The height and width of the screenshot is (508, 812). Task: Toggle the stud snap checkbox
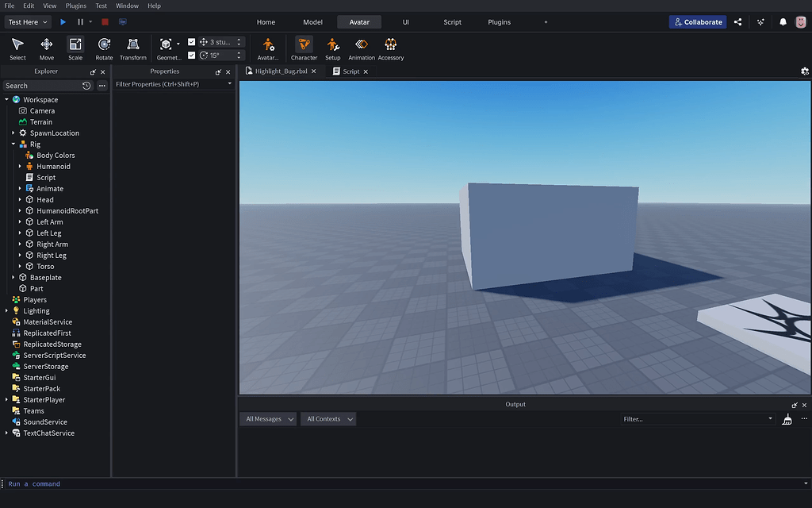point(192,41)
